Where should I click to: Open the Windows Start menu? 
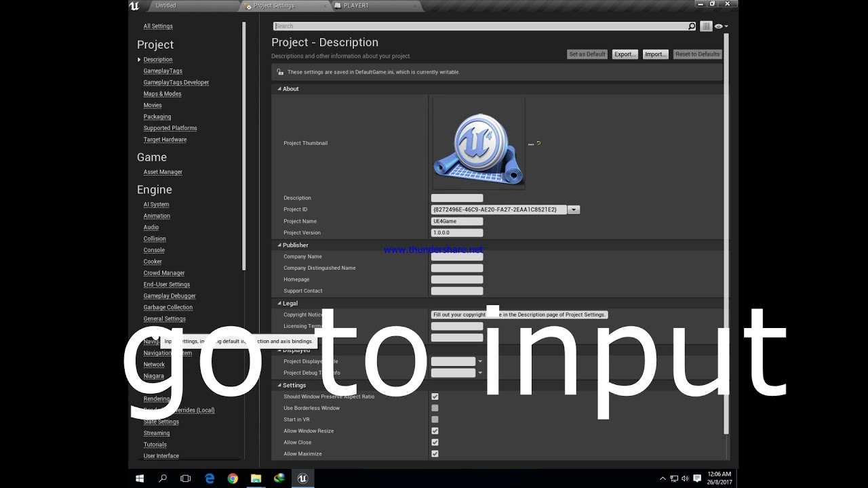[x=140, y=479]
